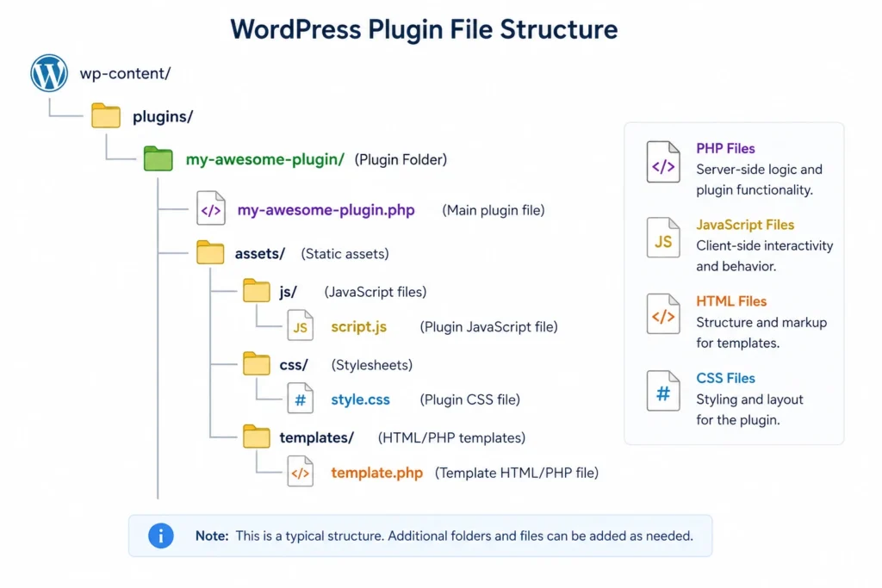Click the JavaScript Files legend heading
Image resolution: width=882 pixels, height=588 pixels.
pos(745,225)
